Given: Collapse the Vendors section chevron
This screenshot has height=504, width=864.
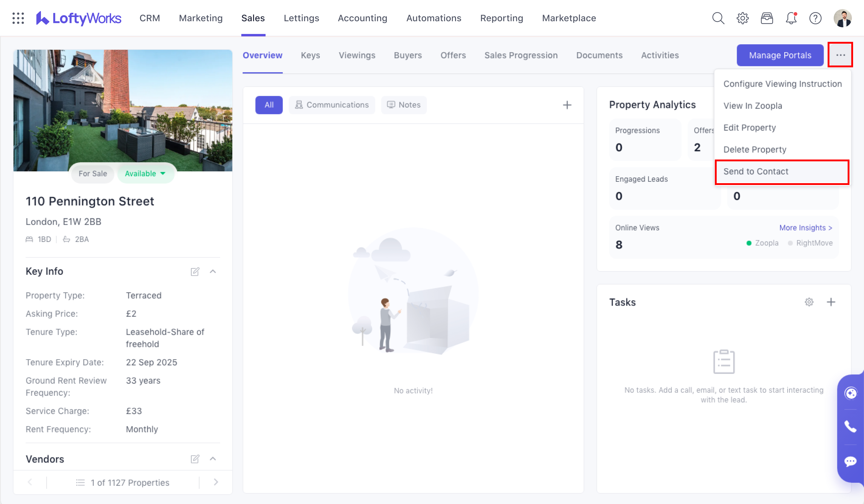Looking at the screenshot, I should [x=213, y=459].
